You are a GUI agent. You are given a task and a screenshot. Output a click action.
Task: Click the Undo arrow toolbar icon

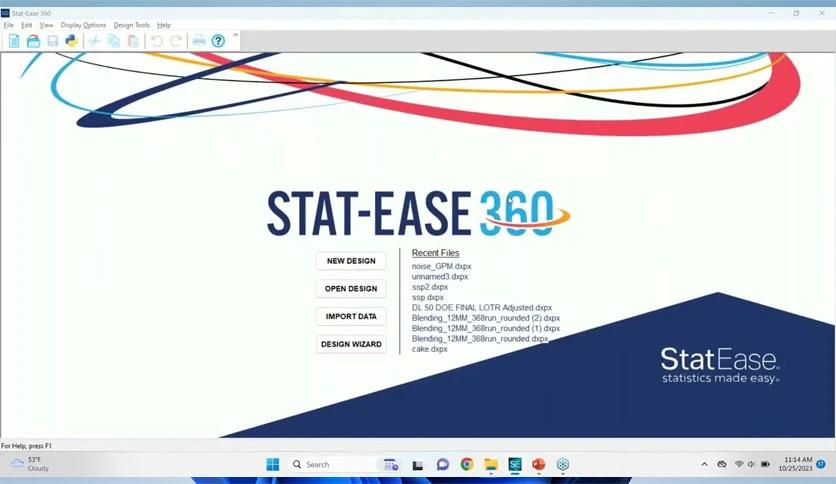157,41
